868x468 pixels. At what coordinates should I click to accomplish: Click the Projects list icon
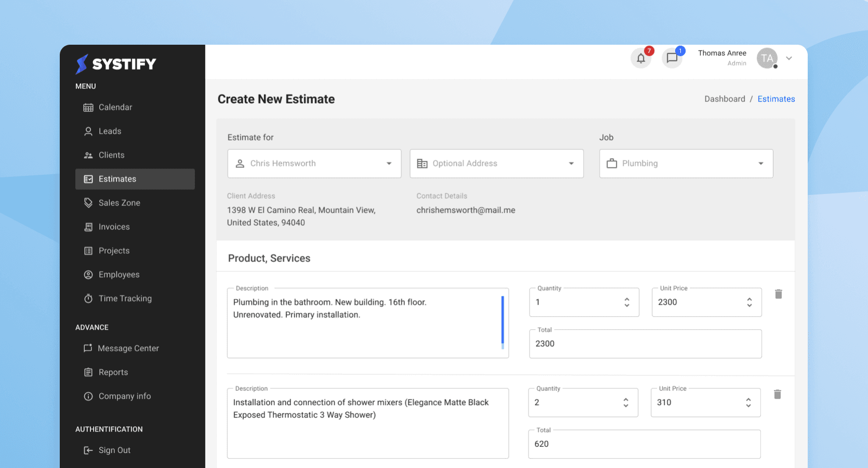[88, 251]
